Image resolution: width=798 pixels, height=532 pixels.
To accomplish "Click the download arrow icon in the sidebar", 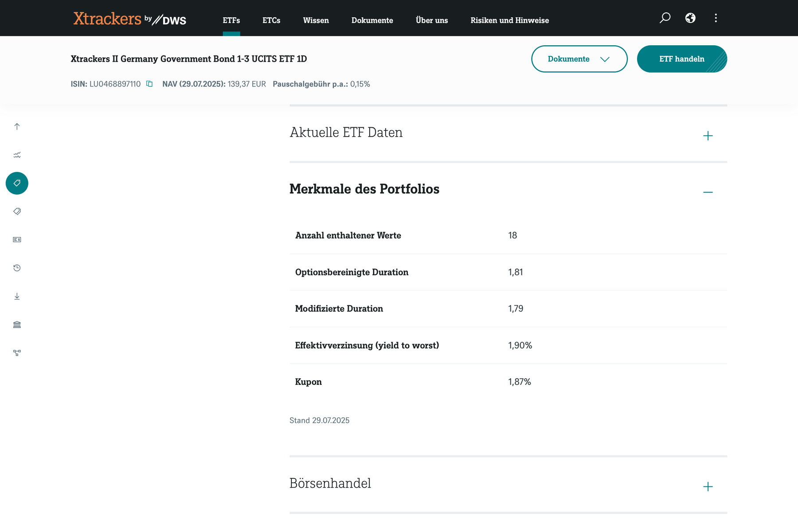I will coord(17,296).
